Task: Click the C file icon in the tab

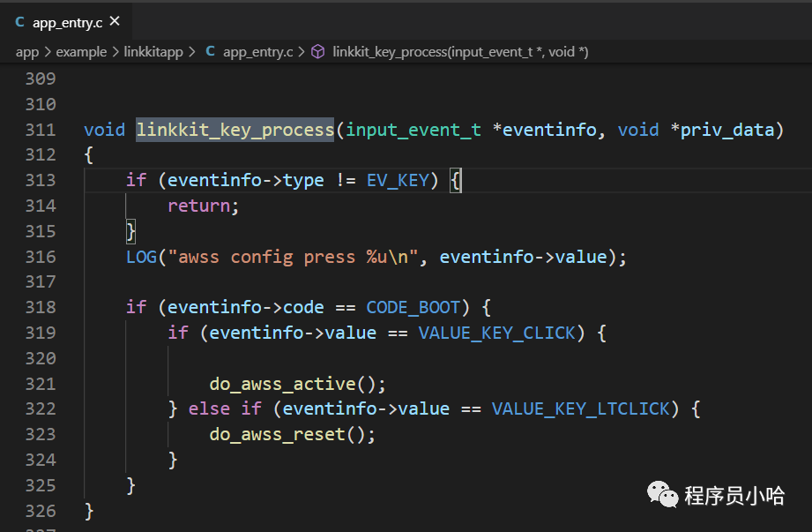Action: pyautogui.click(x=19, y=22)
